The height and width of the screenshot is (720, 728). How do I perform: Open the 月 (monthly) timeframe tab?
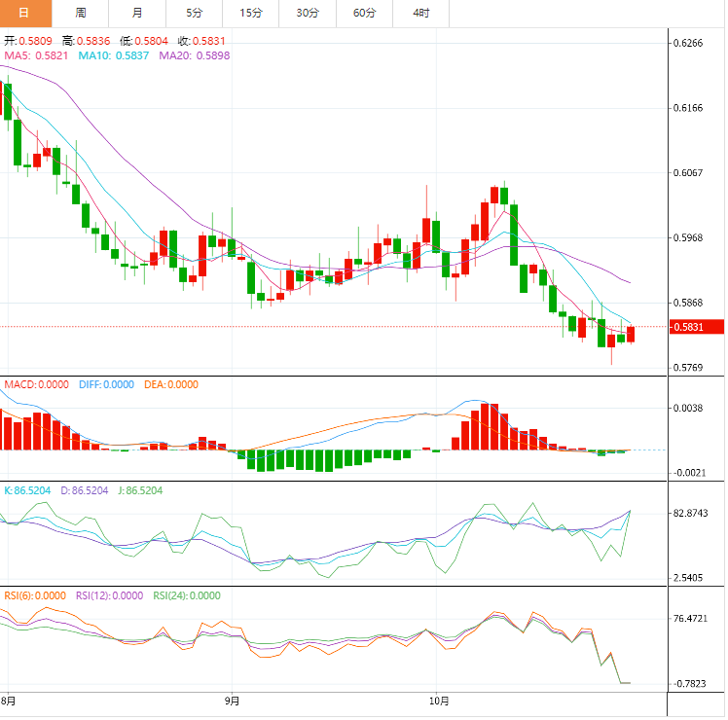[x=137, y=13]
